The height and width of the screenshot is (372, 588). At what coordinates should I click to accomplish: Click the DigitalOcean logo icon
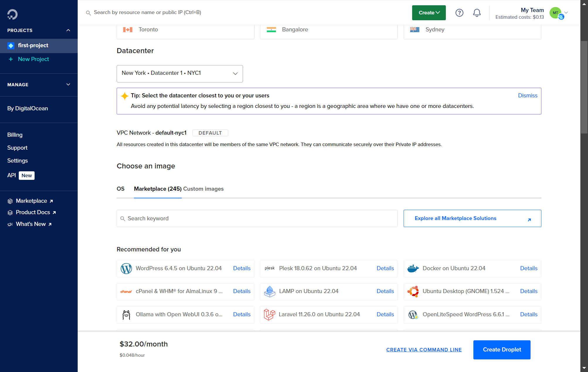pyautogui.click(x=12, y=14)
